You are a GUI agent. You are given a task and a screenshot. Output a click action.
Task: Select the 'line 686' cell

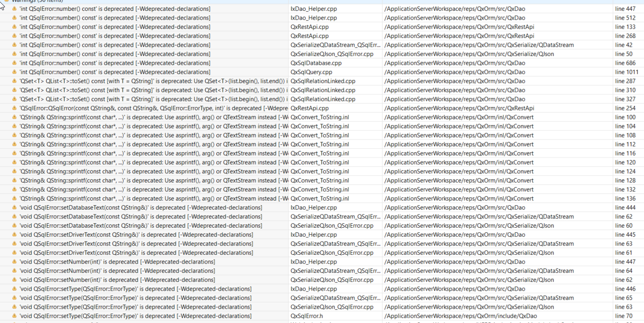pyautogui.click(x=625, y=63)
